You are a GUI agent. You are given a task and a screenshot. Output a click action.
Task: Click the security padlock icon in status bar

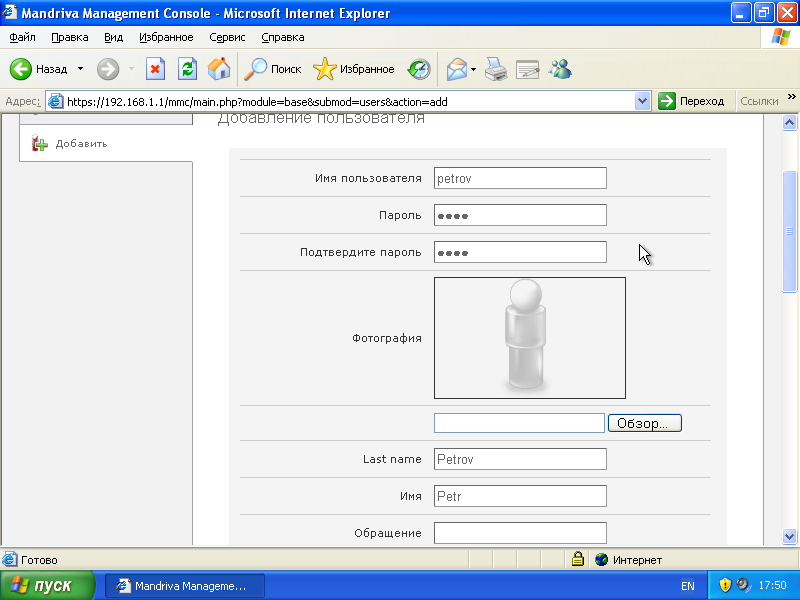pyautogui.click(x=578, y=559)
